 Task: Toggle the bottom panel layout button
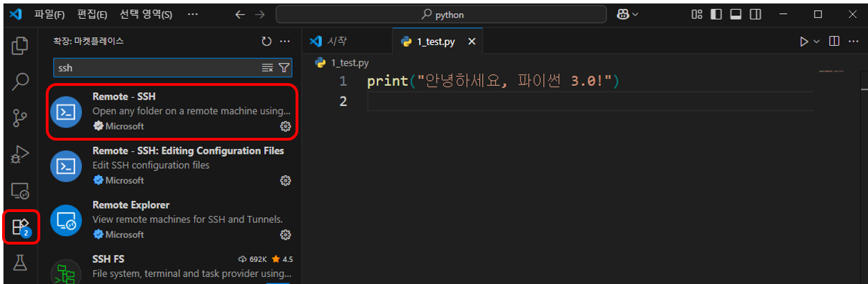click(736, 15)
